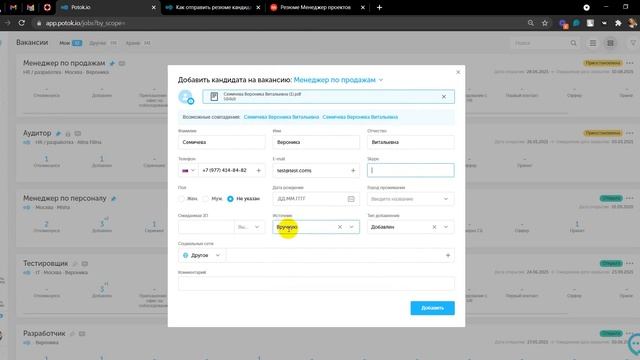
Task: Focus the first name field Вероника
Action: point(316,142)
